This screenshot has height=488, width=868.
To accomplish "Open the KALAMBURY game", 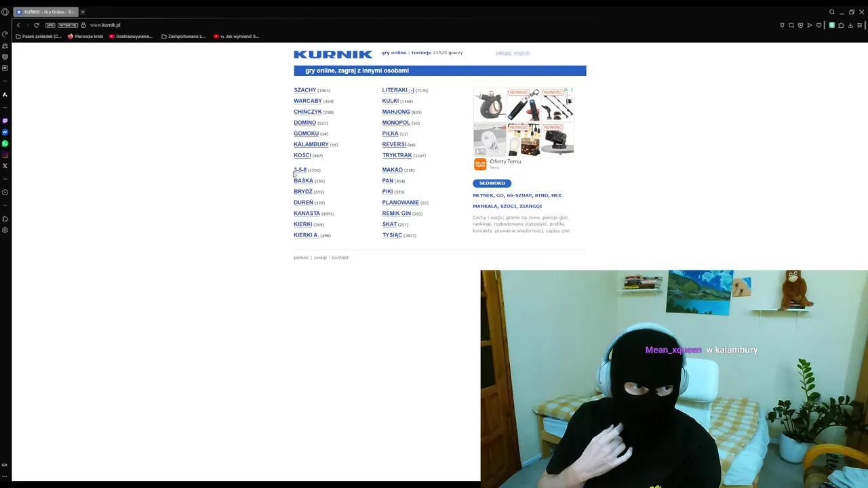I will (x=311, y=144).
